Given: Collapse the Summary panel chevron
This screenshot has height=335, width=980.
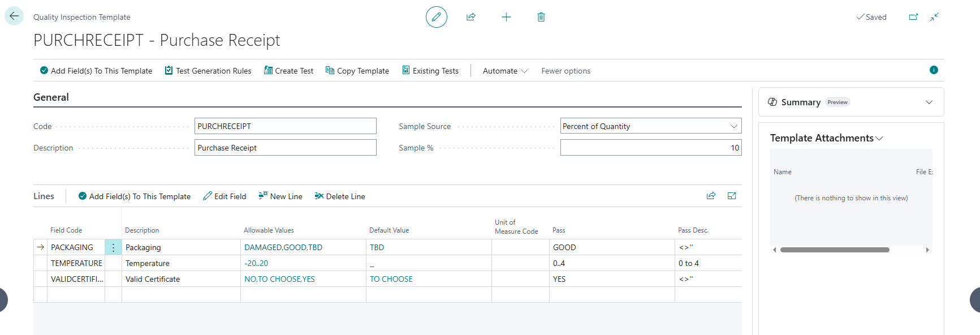Looking at the screenshot, I should click(x=929, y=102).
